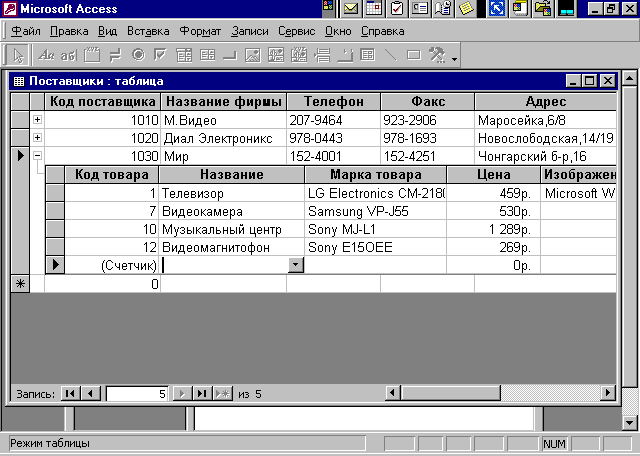
Task: Click cell Диал Электроникс
Action: click(x=224, y=138)
